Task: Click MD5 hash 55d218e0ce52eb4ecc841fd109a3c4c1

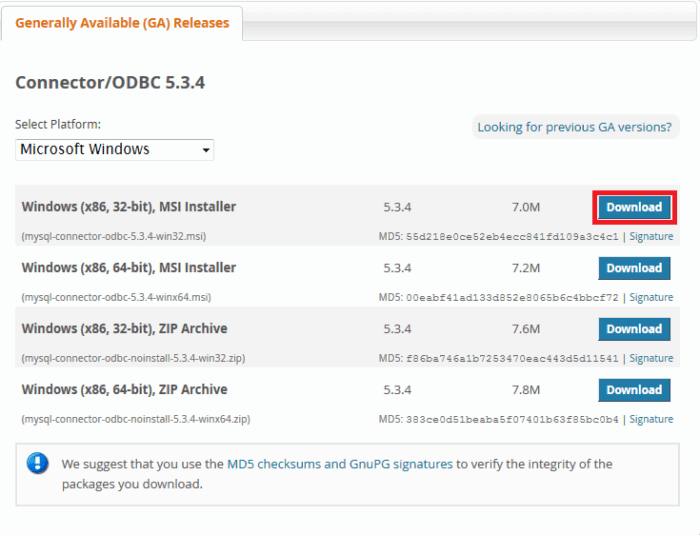Action: click(512, 236)
